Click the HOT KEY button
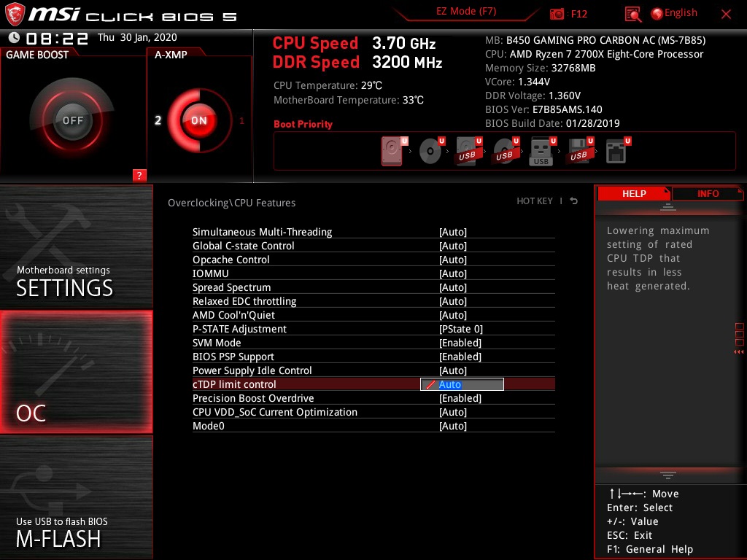 tap(535, 201)
